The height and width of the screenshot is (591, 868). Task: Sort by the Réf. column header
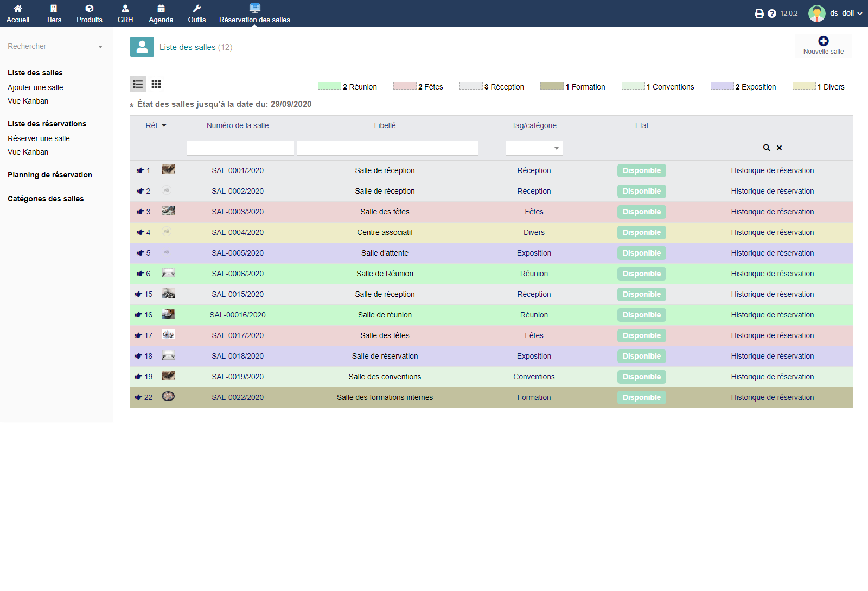coord(152,125)
